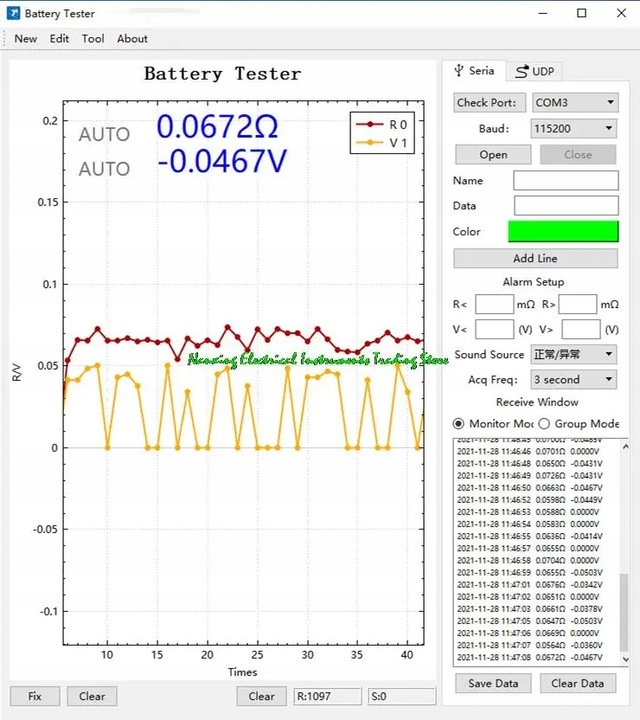Image resolution: width=640 pixels, height=720 pixels.
Task: Open the Sound Source dropdown
Action: [x=573, y=354]
